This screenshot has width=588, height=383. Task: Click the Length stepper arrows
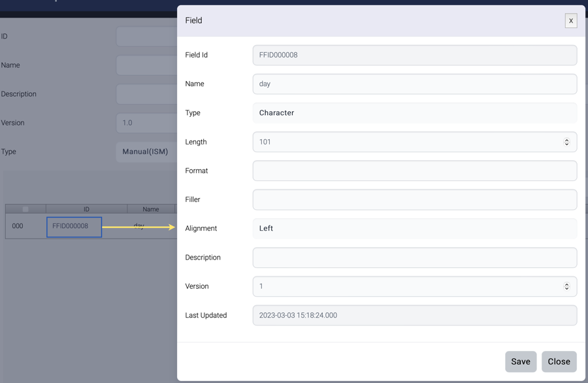pyautogui.click(x=566, y=142)
